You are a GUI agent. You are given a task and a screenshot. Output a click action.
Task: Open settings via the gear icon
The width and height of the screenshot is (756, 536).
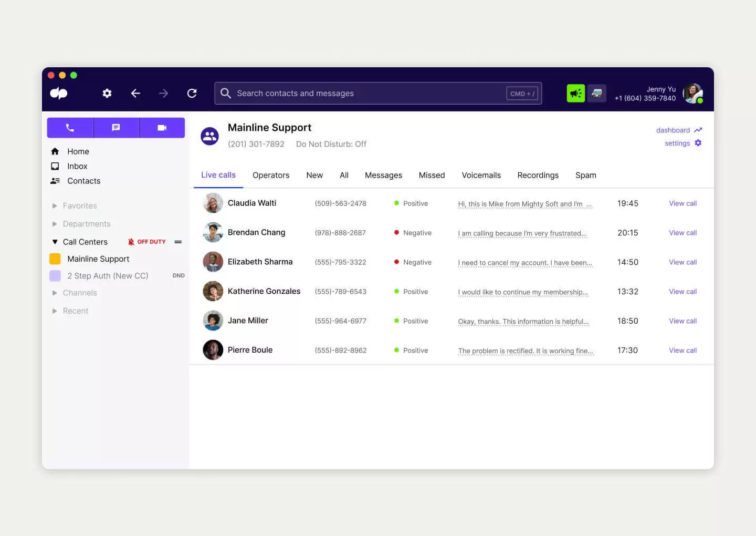click(x=107, y=93)
